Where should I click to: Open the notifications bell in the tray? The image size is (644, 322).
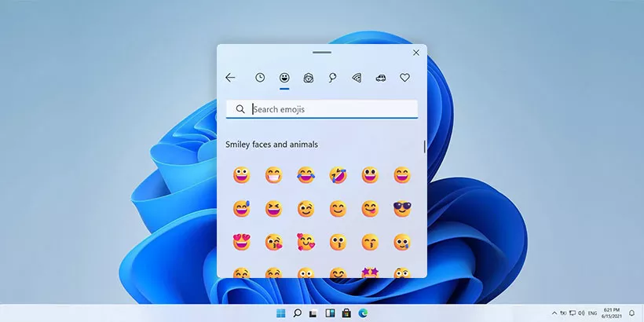pyautogui.click(x=631, y=313)
